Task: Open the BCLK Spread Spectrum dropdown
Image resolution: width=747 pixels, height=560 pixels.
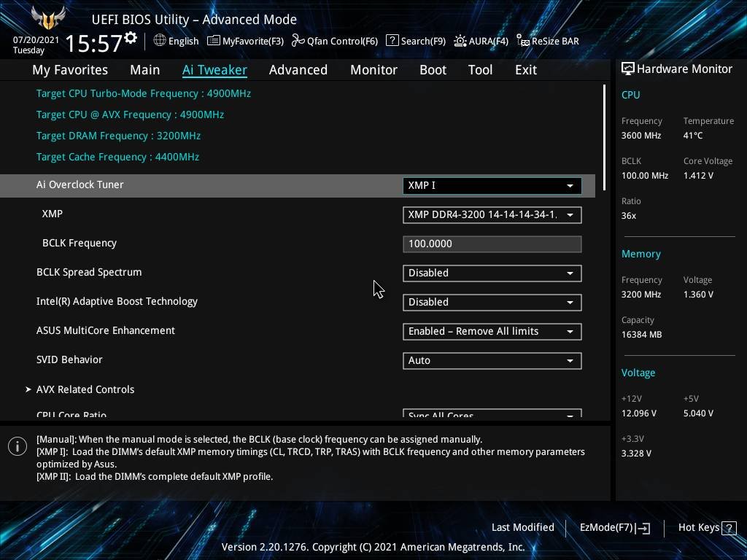Action: point(492,273)
